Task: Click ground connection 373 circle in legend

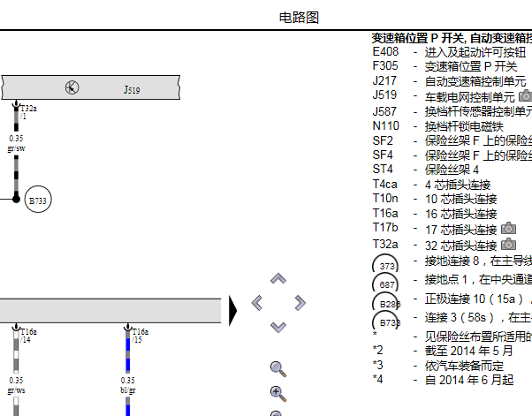Action: 385,264
